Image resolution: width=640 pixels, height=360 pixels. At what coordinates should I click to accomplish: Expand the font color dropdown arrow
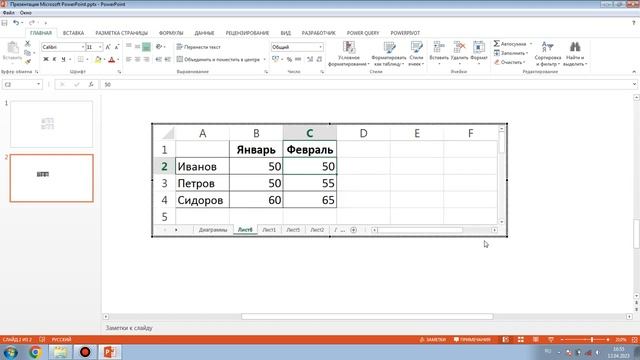point(118,60)
